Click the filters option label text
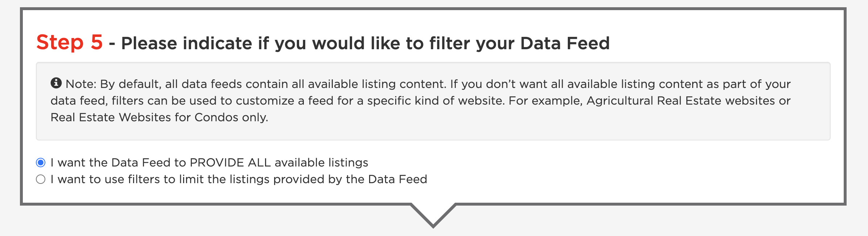The image size is (868, 236). 239,178
